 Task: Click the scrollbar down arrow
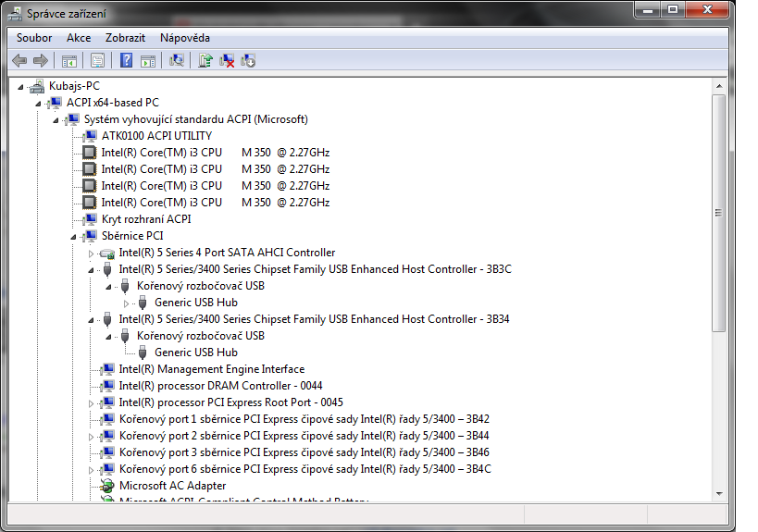click(x=719, y=494)
